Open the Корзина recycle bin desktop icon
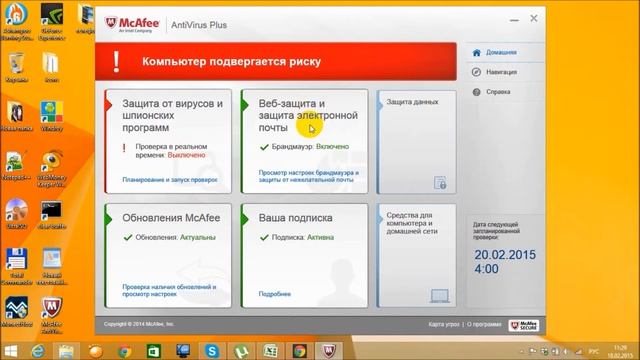 pos(17,67)
